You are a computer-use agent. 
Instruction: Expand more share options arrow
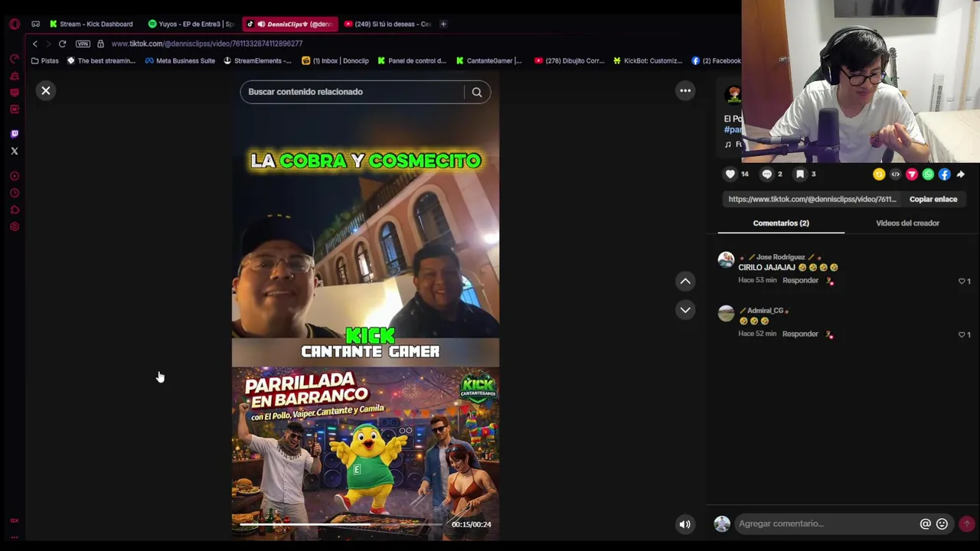(961, 174)
